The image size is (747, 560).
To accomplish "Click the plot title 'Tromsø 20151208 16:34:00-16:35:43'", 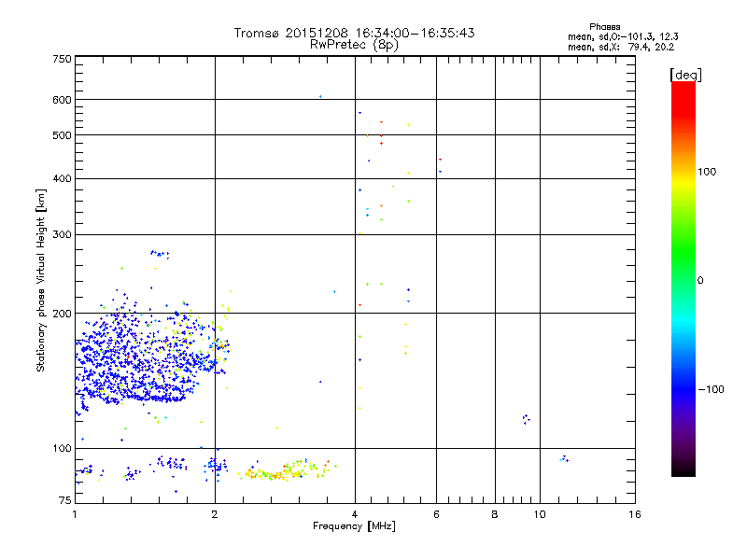I will 354,33.
